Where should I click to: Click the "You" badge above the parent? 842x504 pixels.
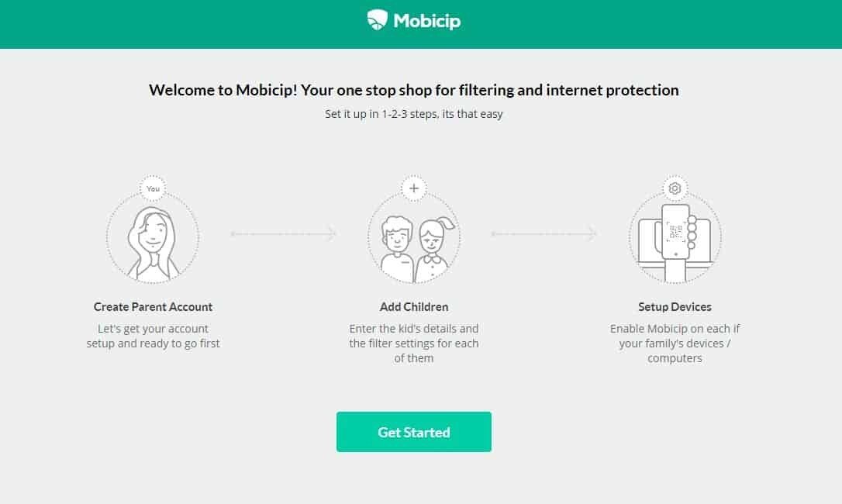point(153,188)
